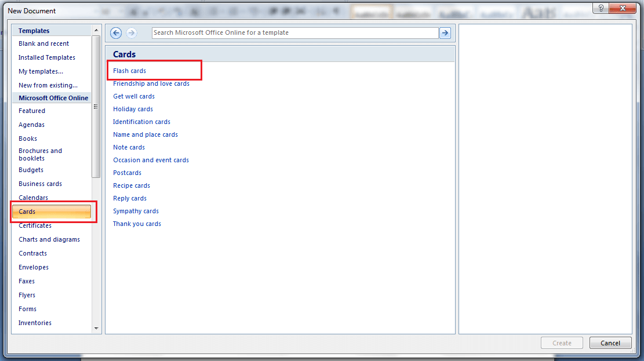644x361 pixels.
Task: Select Installed Templates in sidebar
Action: pyautogui.click(x=47, y=57)
